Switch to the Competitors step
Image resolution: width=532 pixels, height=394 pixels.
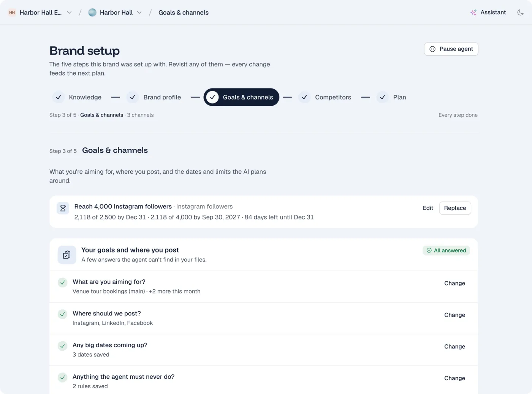pyautogui.click(x=325, y=97)
